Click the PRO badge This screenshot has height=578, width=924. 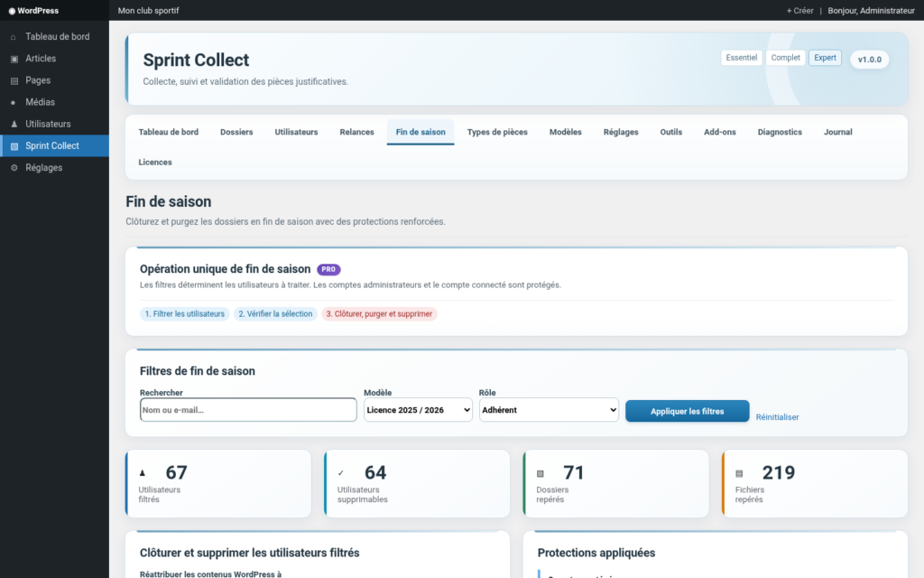point(328,269)
